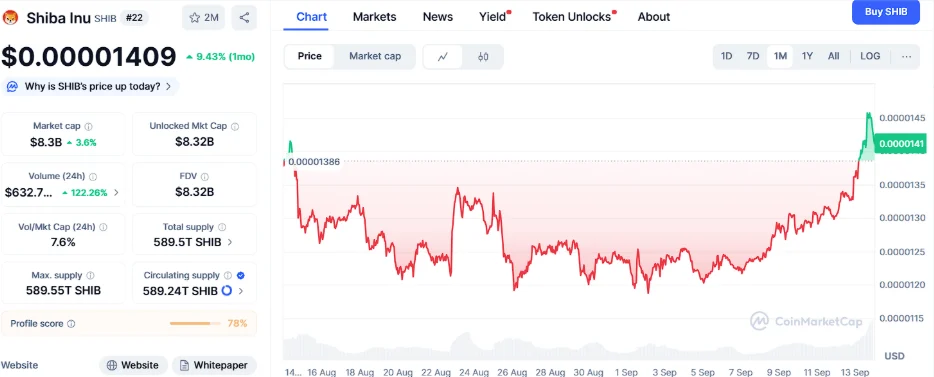Click the share icon next to Shiba Inu
This screenshot has height=377, width=934.
[x=244, y=18]
